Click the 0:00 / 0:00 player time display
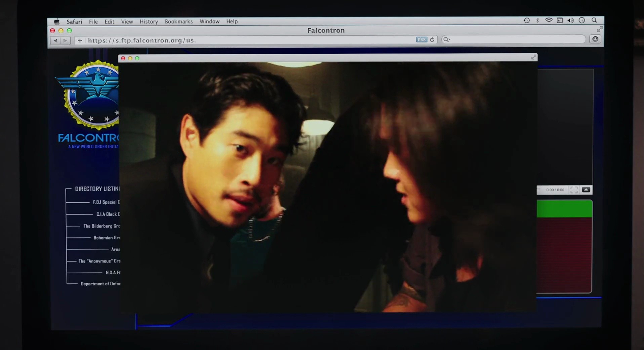The image size is (644, 350). tap(555, 190)
